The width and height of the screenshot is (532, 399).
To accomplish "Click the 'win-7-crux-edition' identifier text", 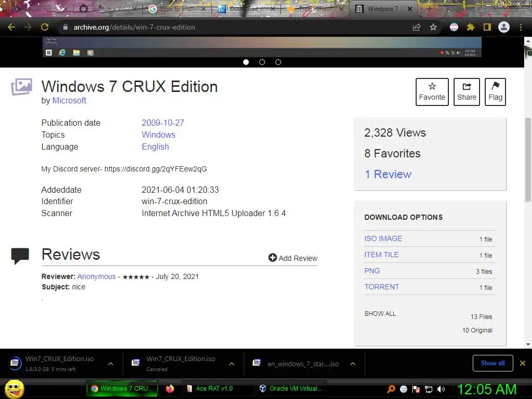I will click(175, 201).
